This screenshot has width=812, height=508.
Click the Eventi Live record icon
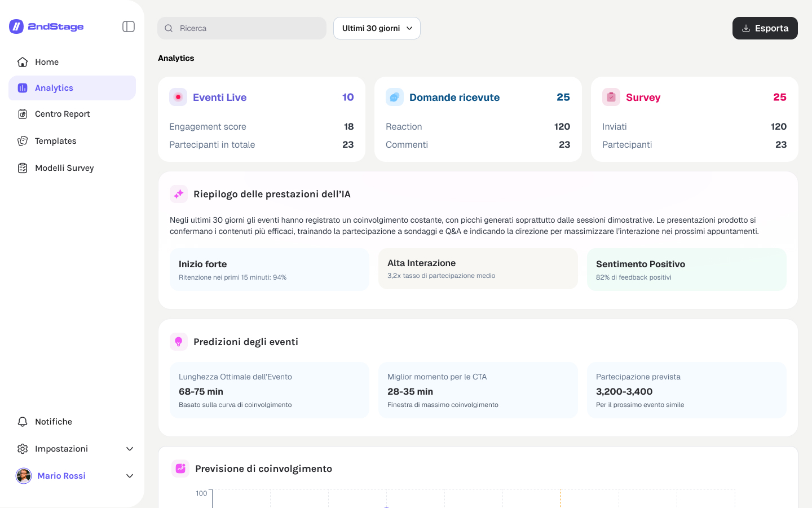point(178,97)
